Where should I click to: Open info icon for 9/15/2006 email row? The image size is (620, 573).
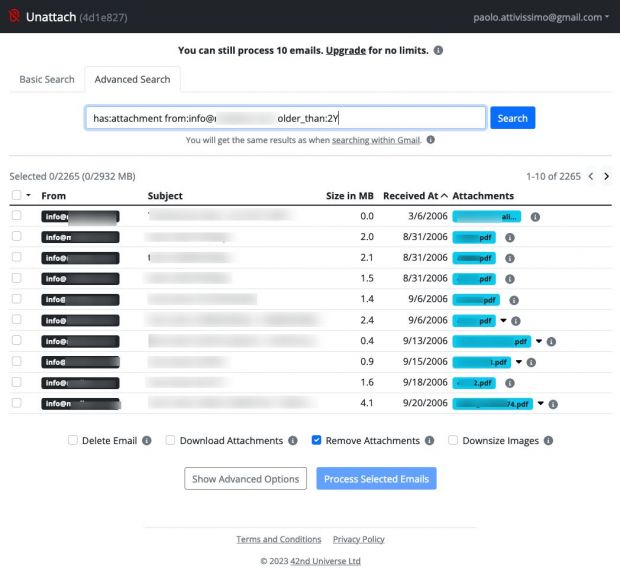[x=531, y=362]
